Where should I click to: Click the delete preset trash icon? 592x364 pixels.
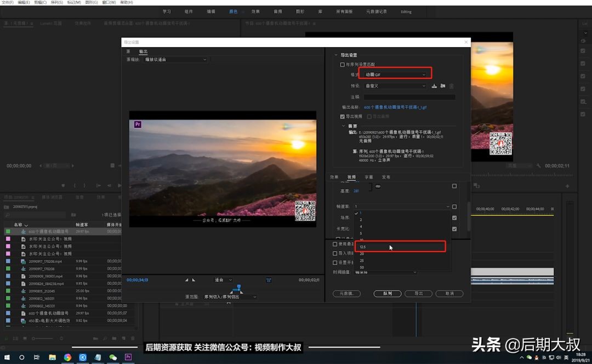point(452,86)
